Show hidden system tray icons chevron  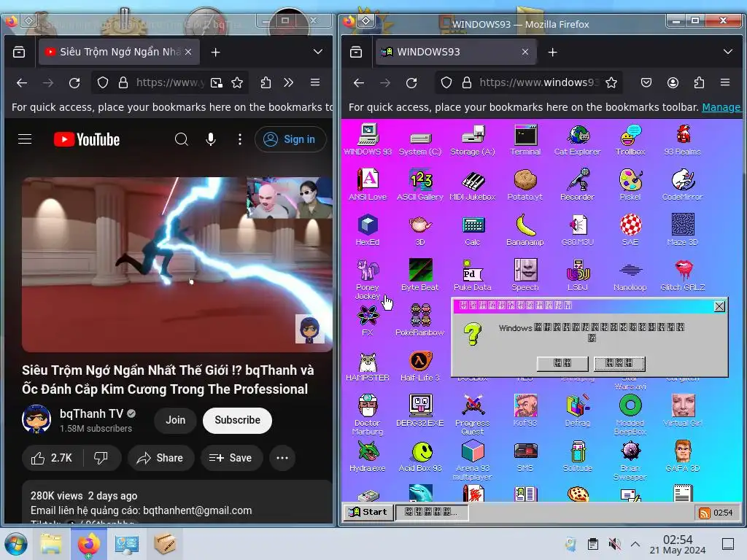point(635,544)
